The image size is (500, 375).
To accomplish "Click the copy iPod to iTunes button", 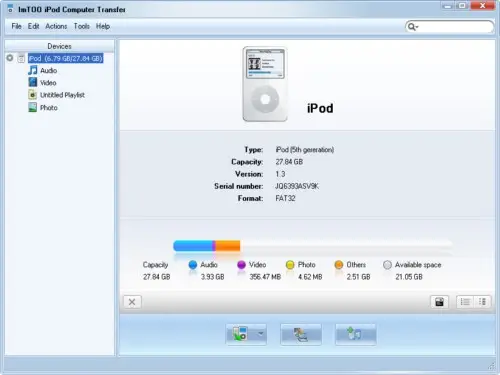I will tap(356, 334).
